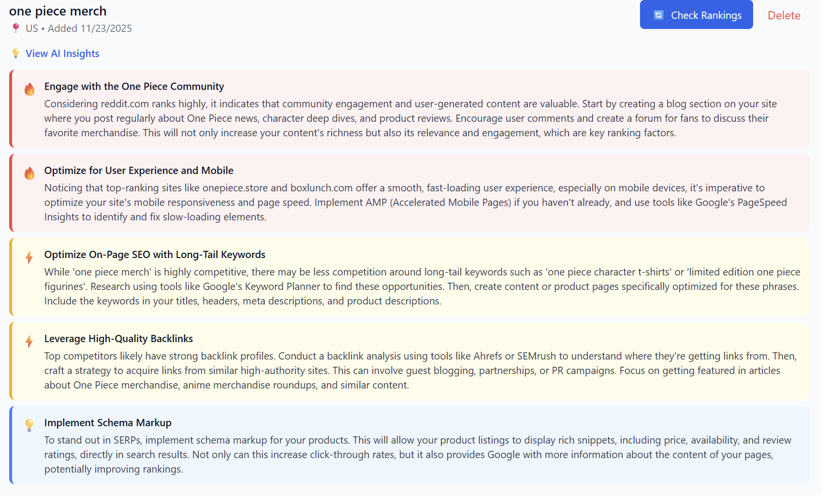Click the Leverage High-Quality Backlinks heading
This screenshot has height=504, width=830.
(x=118, y=339)
